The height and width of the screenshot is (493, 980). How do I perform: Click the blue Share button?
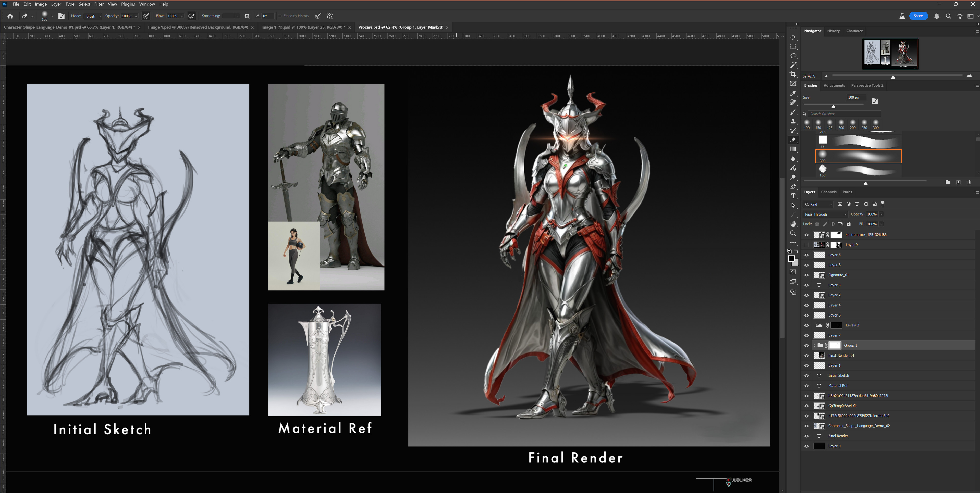918,16
